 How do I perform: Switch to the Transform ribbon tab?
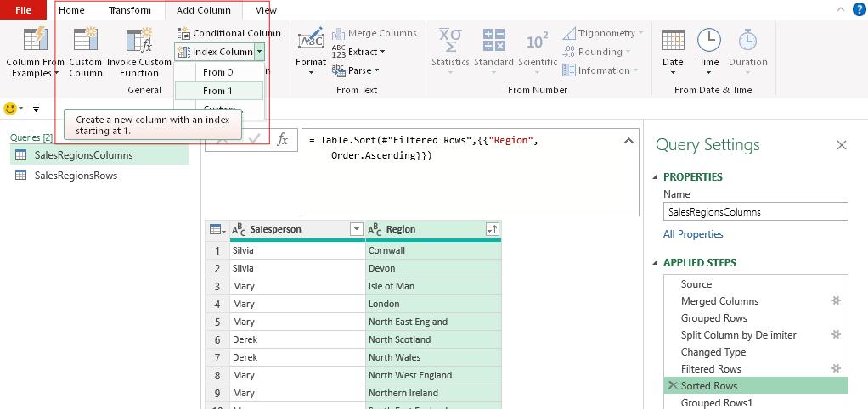pyautogui.click(x=130, y=10)
